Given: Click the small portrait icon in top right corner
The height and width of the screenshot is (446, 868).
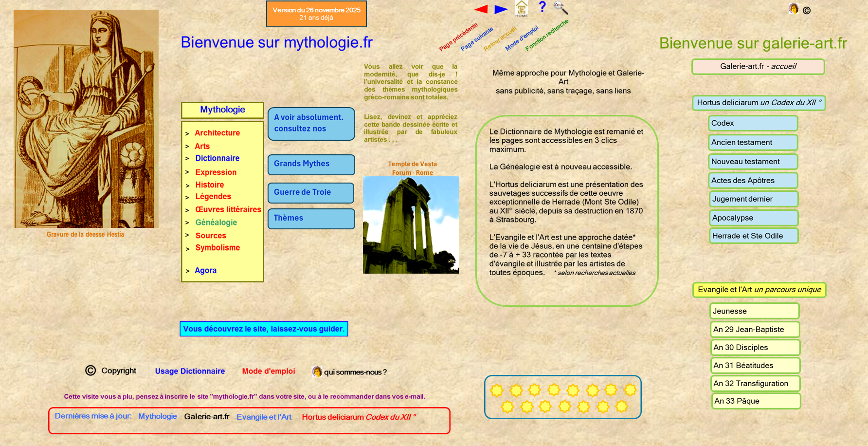Looking at the screenshot, I should point(794,9).
